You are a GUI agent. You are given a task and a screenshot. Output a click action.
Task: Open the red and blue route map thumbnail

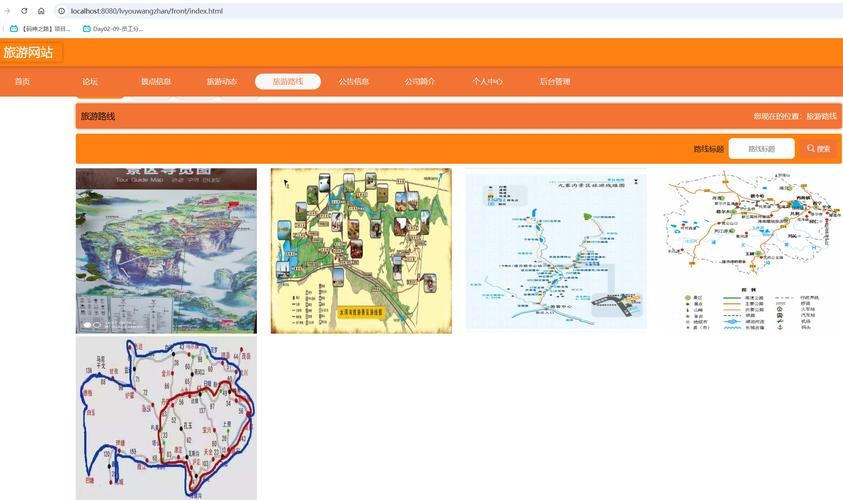[x=166, y=418]
